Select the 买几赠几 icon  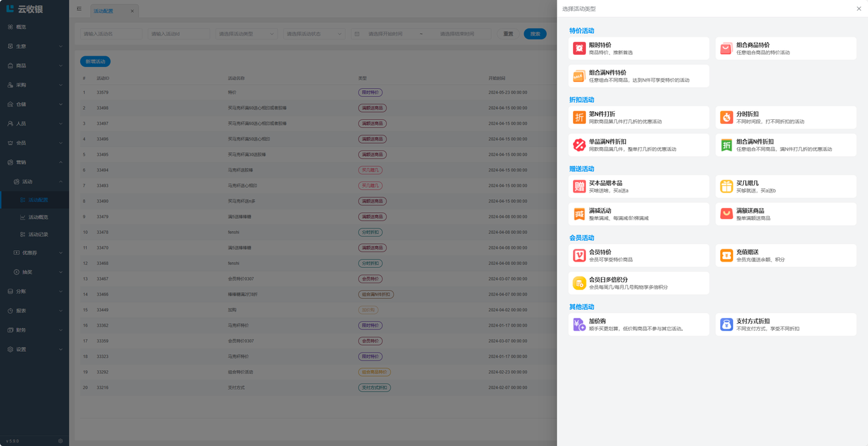click(726, 186)
